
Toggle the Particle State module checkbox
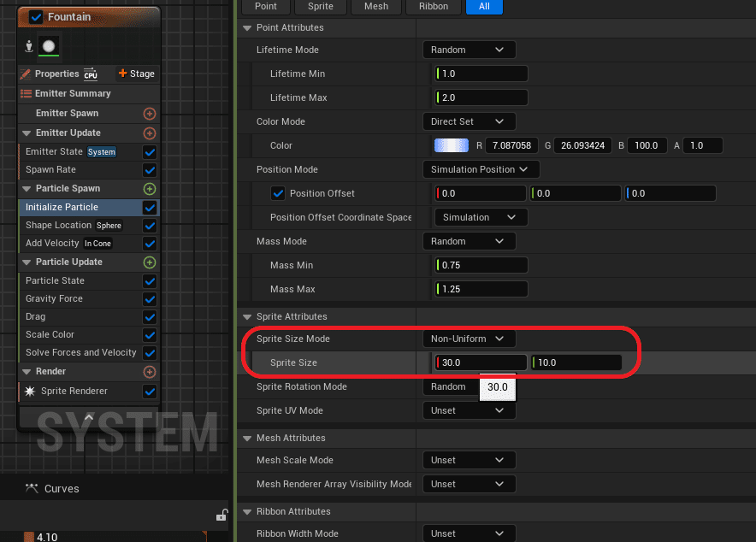click(x=150, y=281)
